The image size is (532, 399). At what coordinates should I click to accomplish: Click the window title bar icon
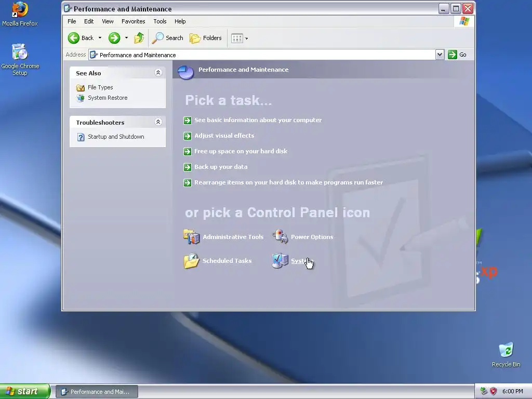(x=68, y=8)
